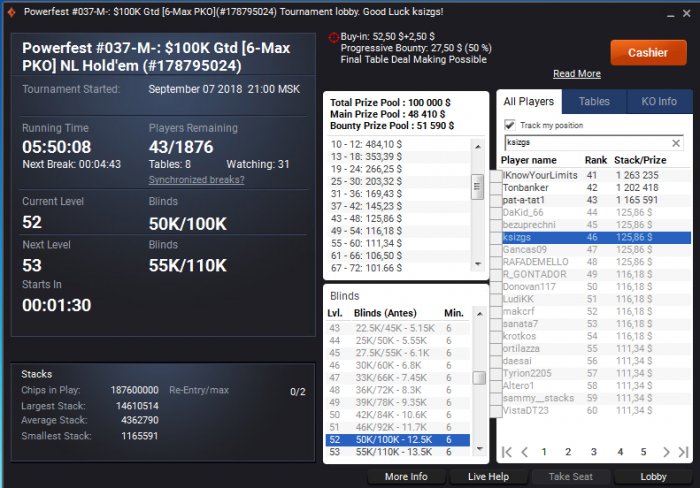Click blinds table scroll down arrow
Image resolution: width=700 pixels, height=488 pixels.
click(x=479, y=449)
